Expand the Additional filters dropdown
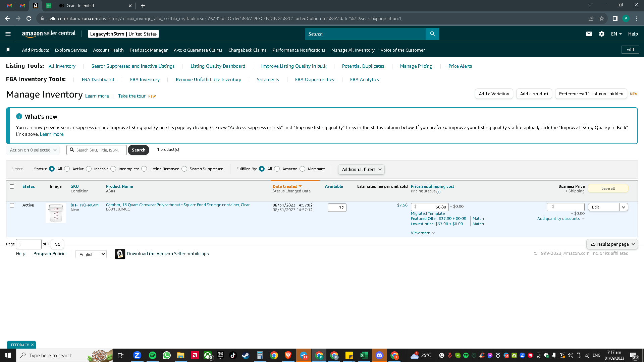This screenshot has width=644, height=362. pos(361,169)
